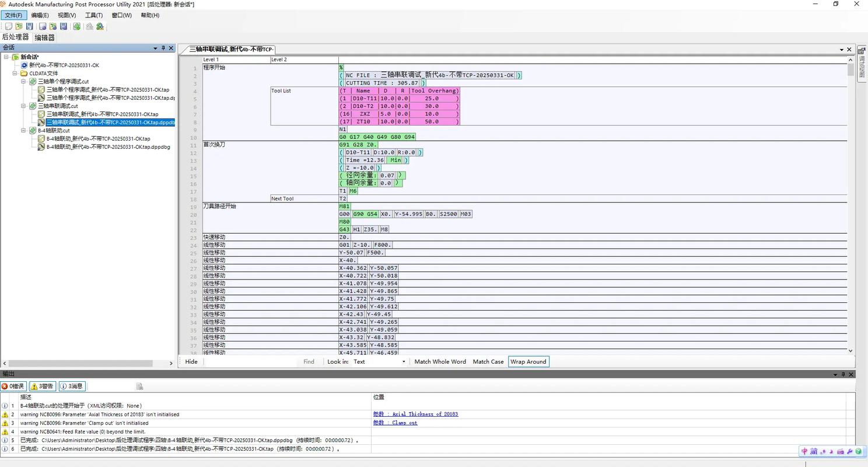Click the New Session toolbar icon
The height and width of the screenshot is (467, 868).
9,26
